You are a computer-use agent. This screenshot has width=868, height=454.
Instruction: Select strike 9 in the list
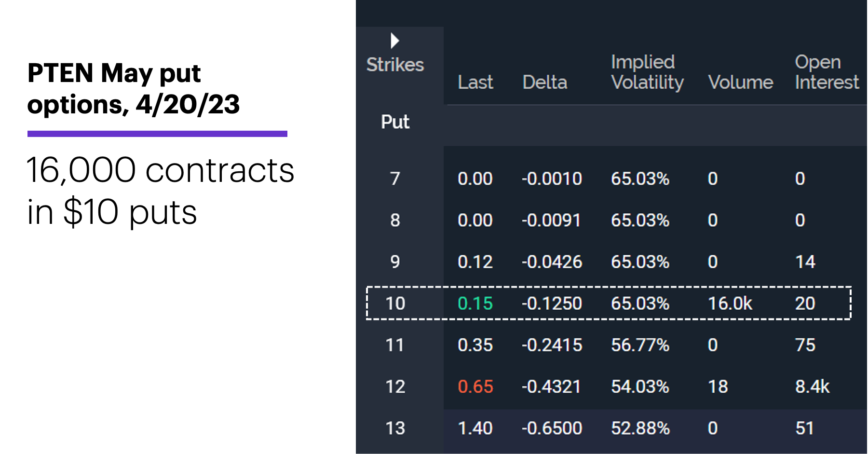pyautogui.click(x=395, y=262)
